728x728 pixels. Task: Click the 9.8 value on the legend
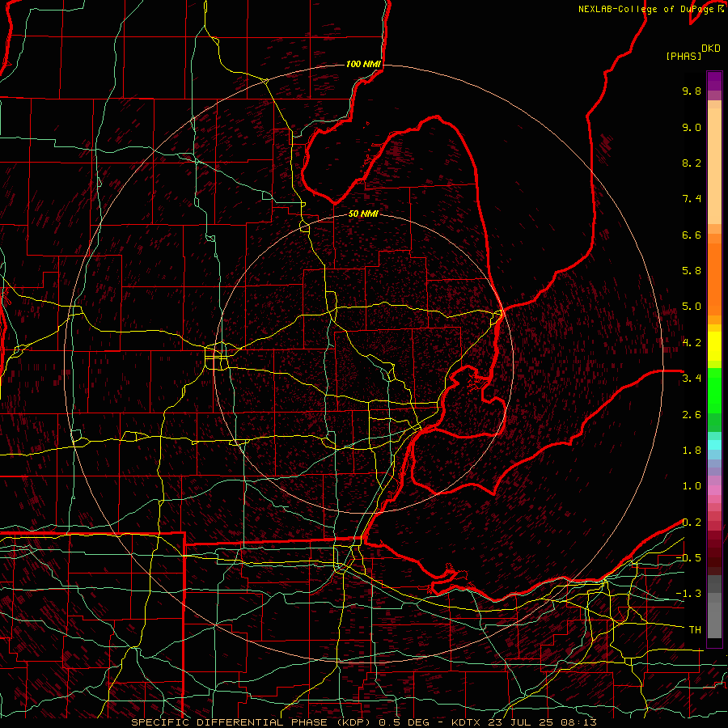tap(692, 91)
